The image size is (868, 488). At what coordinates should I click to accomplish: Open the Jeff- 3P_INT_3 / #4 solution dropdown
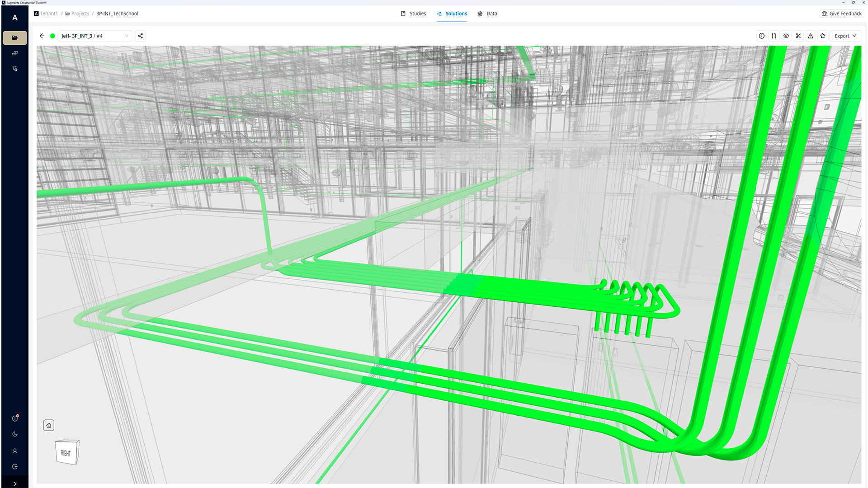95,36
